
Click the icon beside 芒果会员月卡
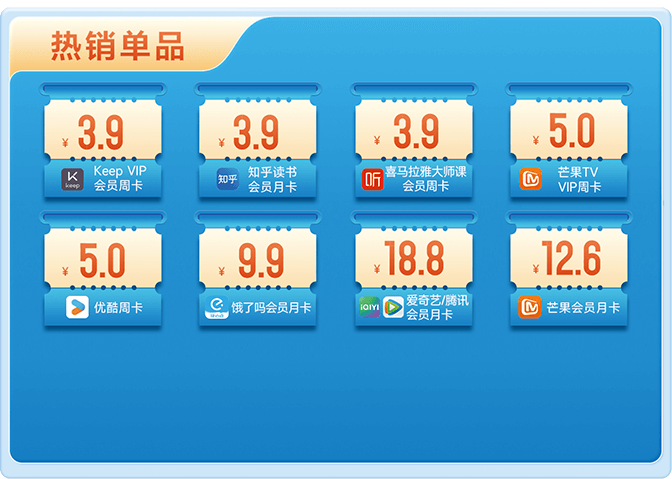click(x=529, y=307)
